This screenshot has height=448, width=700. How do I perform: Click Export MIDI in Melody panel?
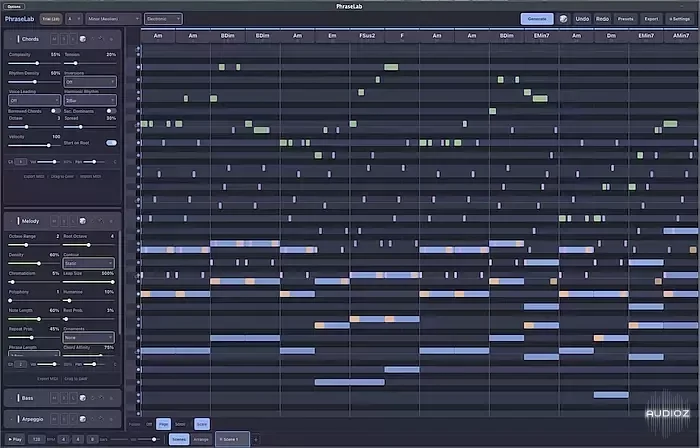click(x=48, y=378)
